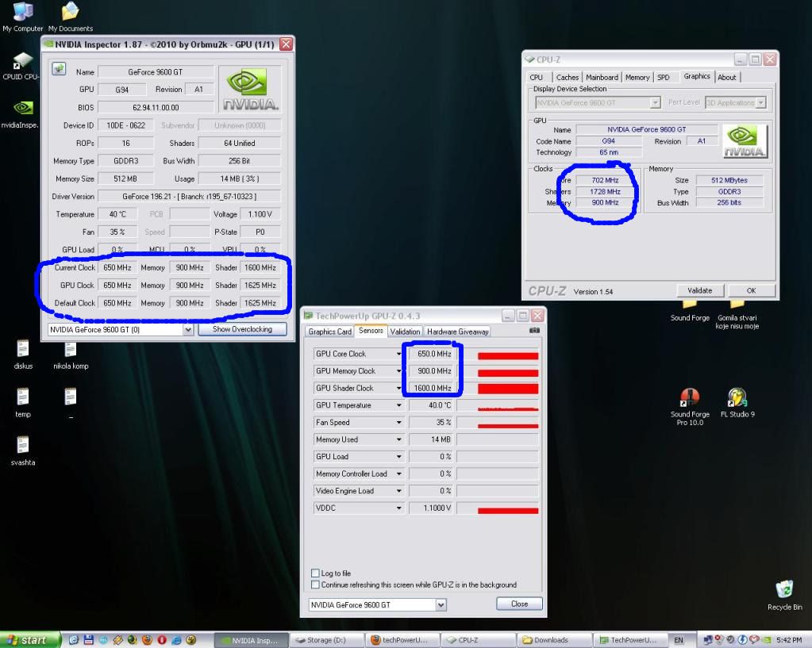Open the Memory Controller Load sensor dropdown

[398, 474]
